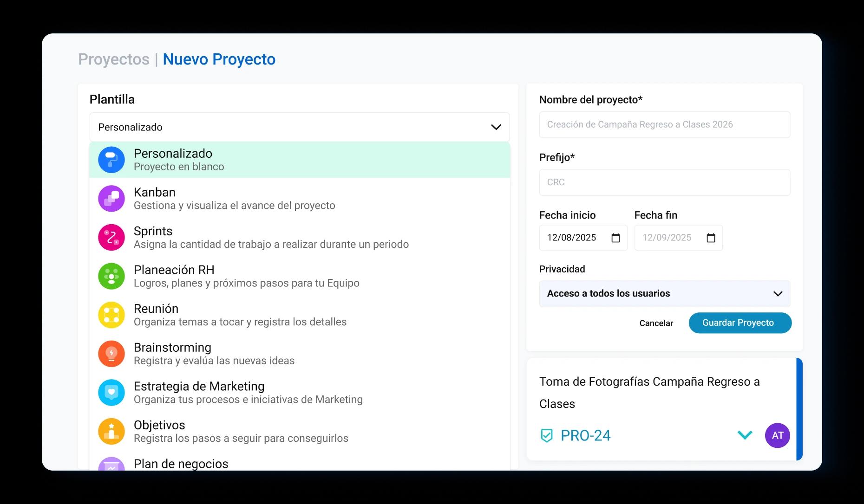The height and width of the screenshot is (504, 864).
Task: Collapse the Plantilla dropdown chevron
Action: point(496,127)
